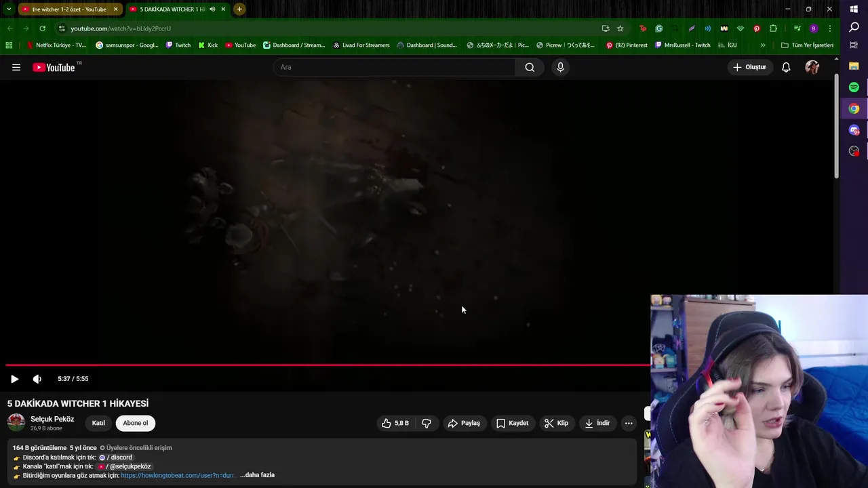This screenshot has width=868, height=488.
Task: Mute the playing tab via speaker icon
Action: click(212, 9)
